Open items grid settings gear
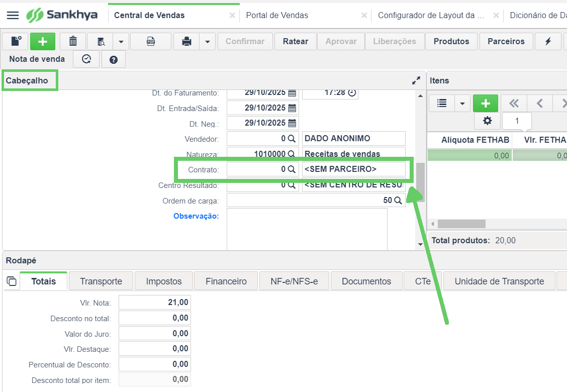Viewport: 567px width, 392px height. coord(488,121)
